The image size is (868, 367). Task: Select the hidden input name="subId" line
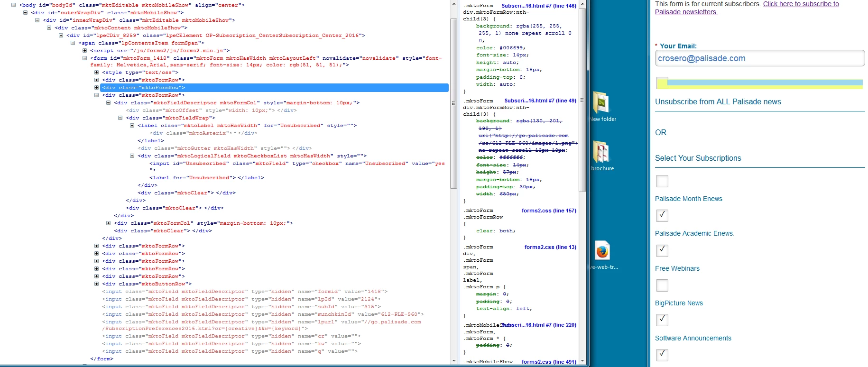[x=241, y=307]
